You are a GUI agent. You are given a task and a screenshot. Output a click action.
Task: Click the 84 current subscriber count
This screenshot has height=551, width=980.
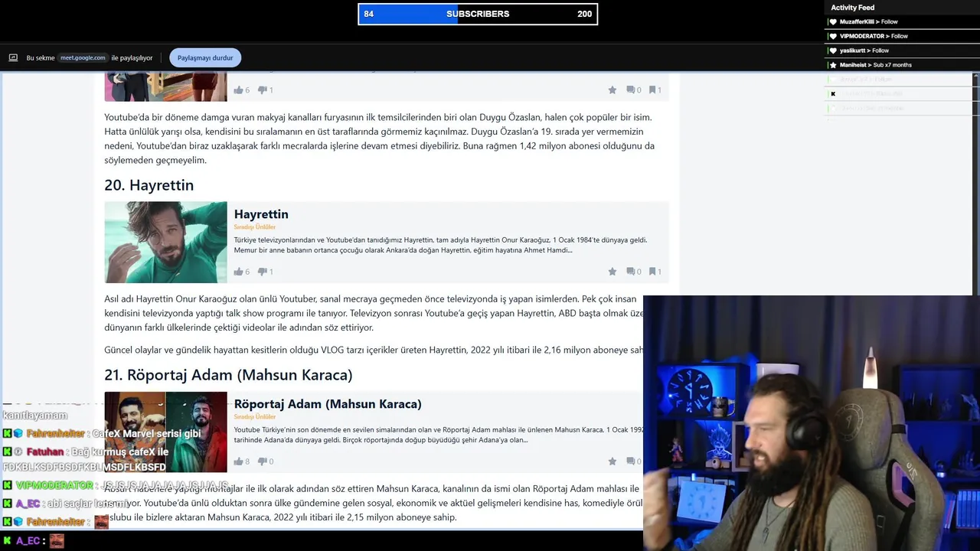pos(369,14)
